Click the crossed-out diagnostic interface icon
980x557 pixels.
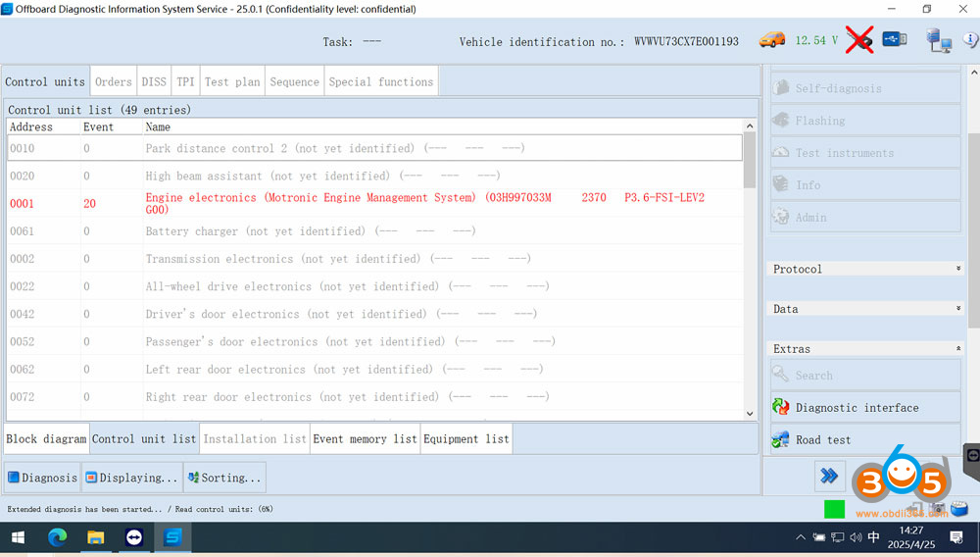point(859,40)
